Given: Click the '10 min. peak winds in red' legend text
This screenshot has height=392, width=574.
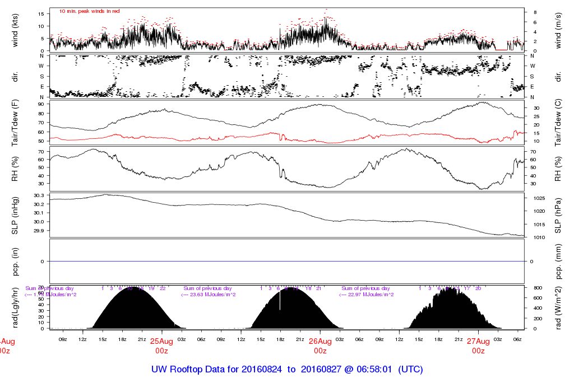Looking at the screenshot, I should tap(89, 11).
